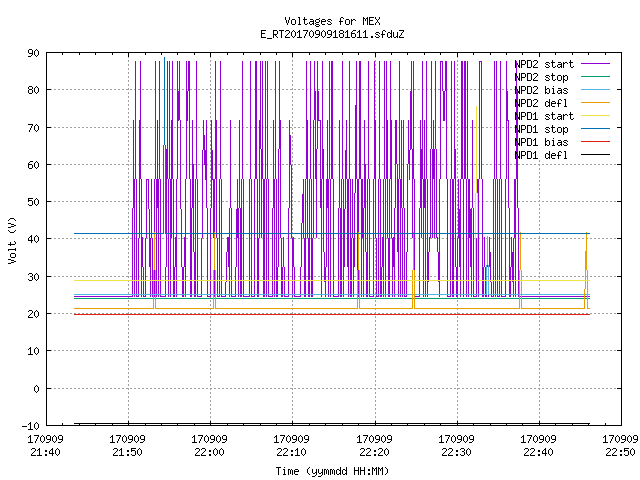Screen dimensions: 640x480
Task: Click the purple NPD2 start legend line
Action: click(595, 64)
